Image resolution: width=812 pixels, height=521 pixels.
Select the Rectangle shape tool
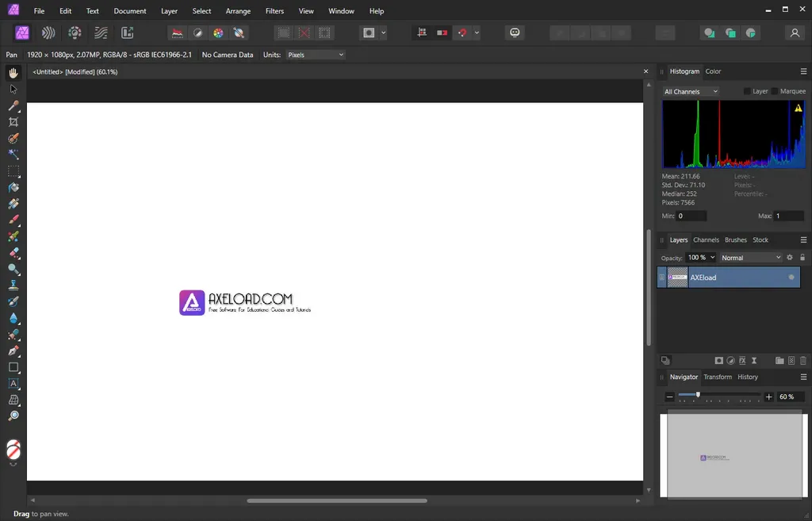pos(13,367)
